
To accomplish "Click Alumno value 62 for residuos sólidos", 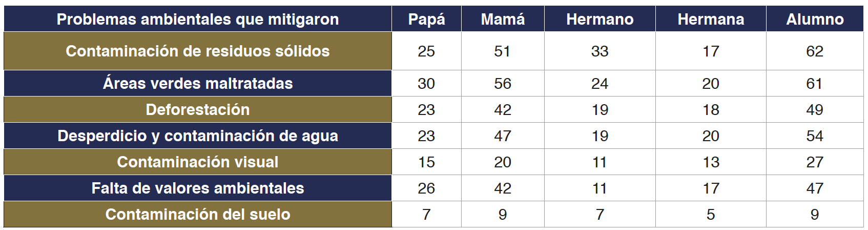I will 815,51.
